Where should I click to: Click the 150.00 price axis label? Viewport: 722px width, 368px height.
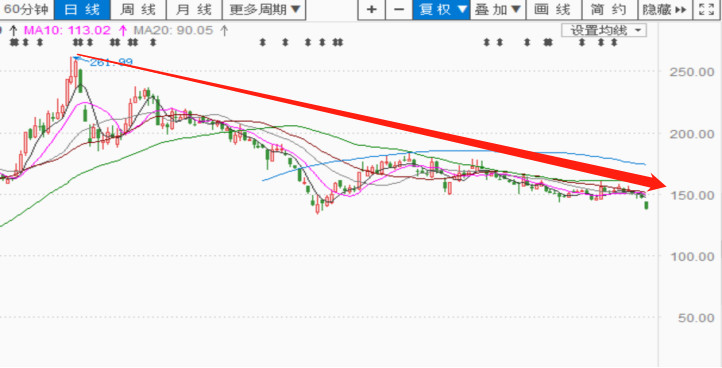[x=692, y=195]
